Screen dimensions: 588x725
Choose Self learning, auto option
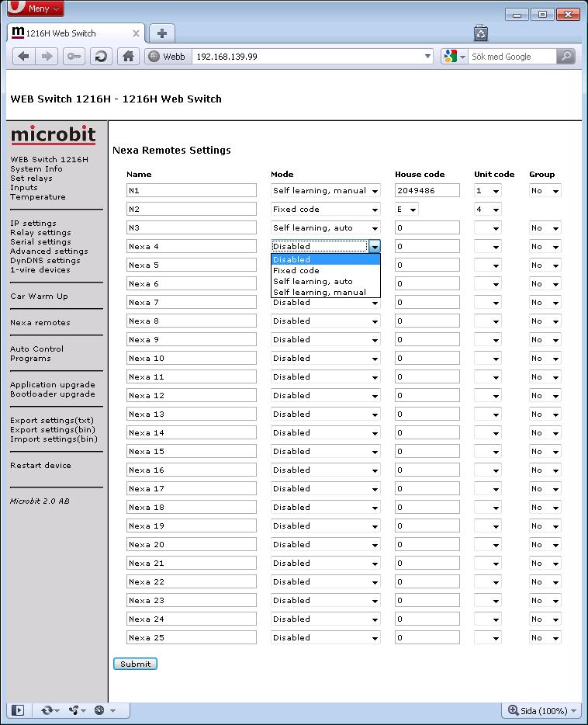(x=325, y=281)
